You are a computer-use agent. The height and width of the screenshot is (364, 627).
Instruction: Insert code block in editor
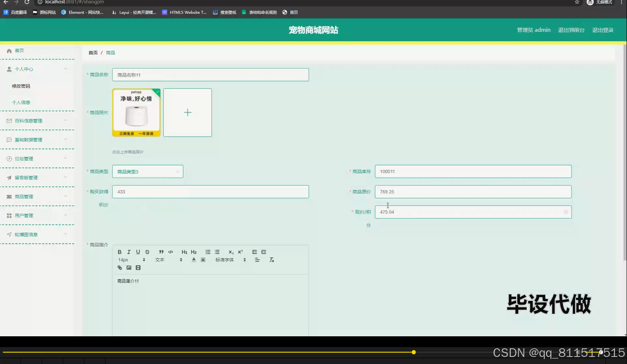[x=170, y=252]
